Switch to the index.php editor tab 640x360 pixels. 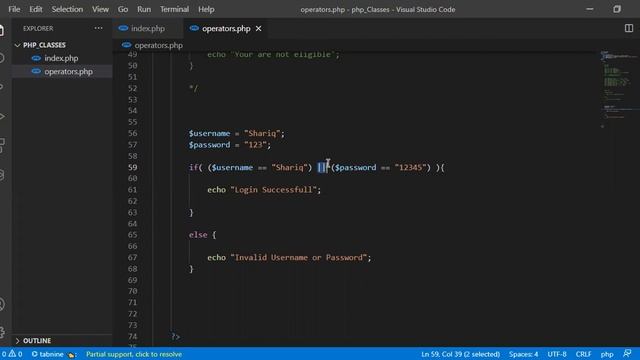click(147, 29)
